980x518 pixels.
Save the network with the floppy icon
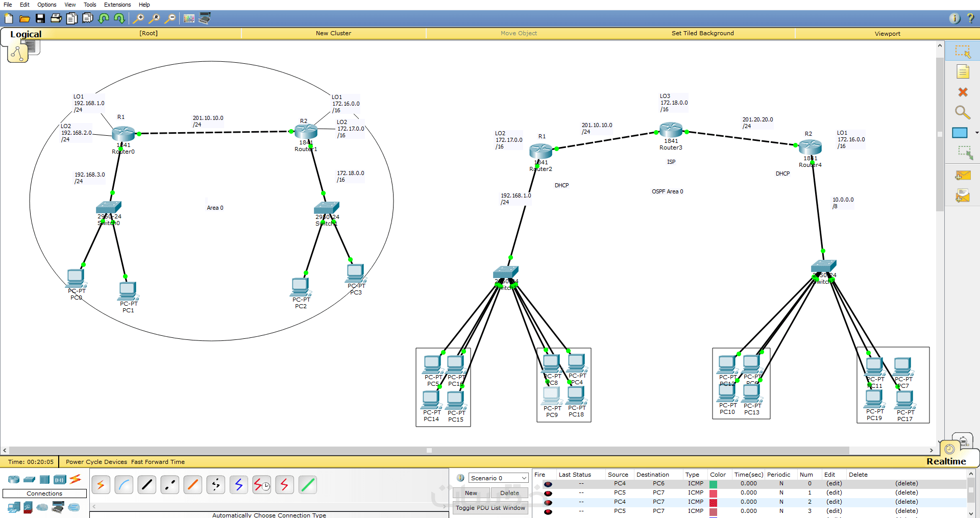[40, 19]
